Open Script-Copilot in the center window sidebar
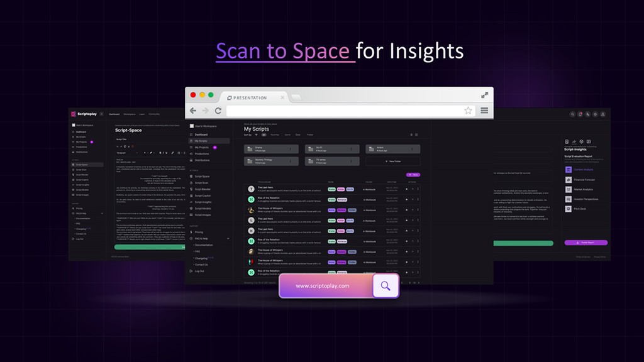The width and height of the screenshot is (644, 362). tap(203, 196)
